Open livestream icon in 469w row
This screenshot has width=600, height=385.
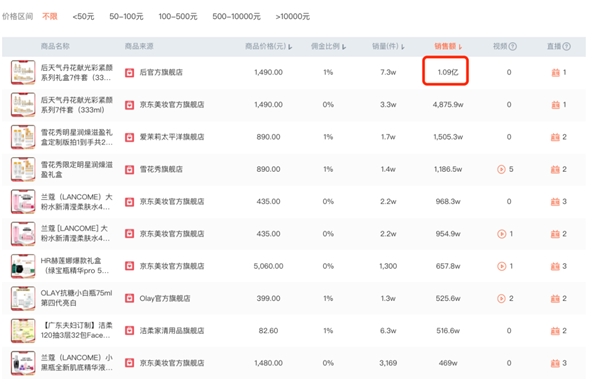tap(555, 363)
